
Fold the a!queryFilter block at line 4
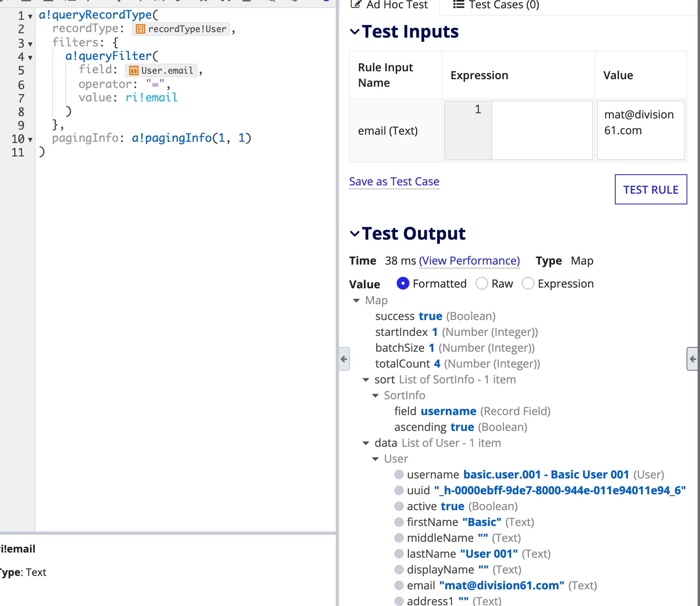(30, 58)
